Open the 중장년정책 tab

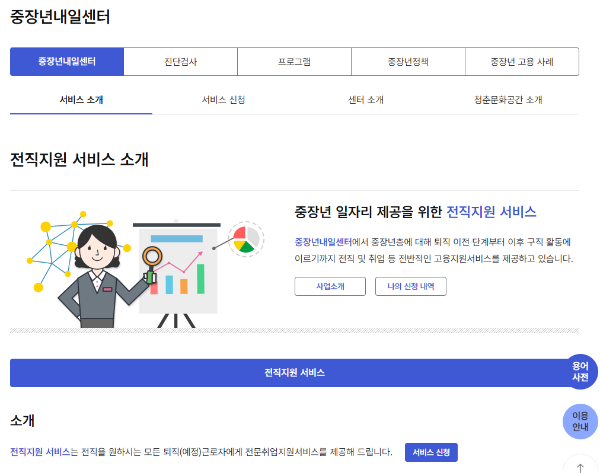point(408,62)
